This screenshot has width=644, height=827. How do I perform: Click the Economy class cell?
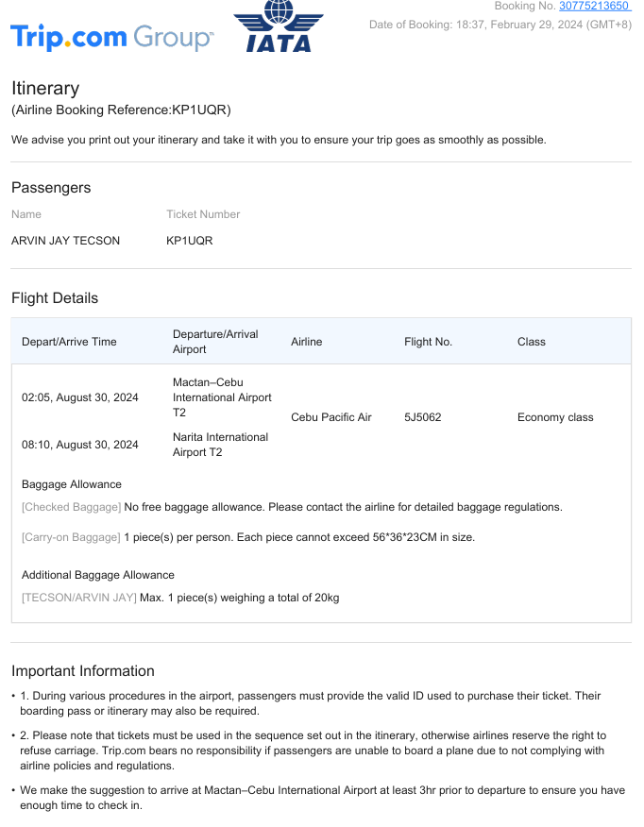[555, 417]
